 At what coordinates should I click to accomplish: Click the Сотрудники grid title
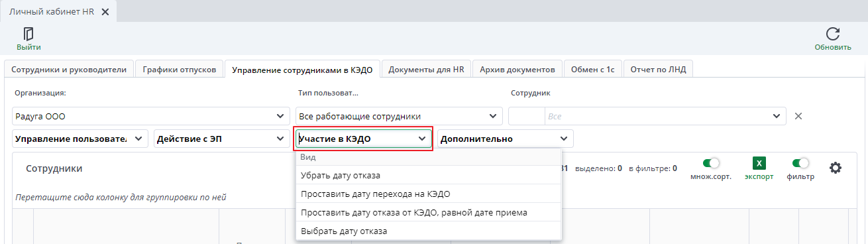[x=54, y=168]
